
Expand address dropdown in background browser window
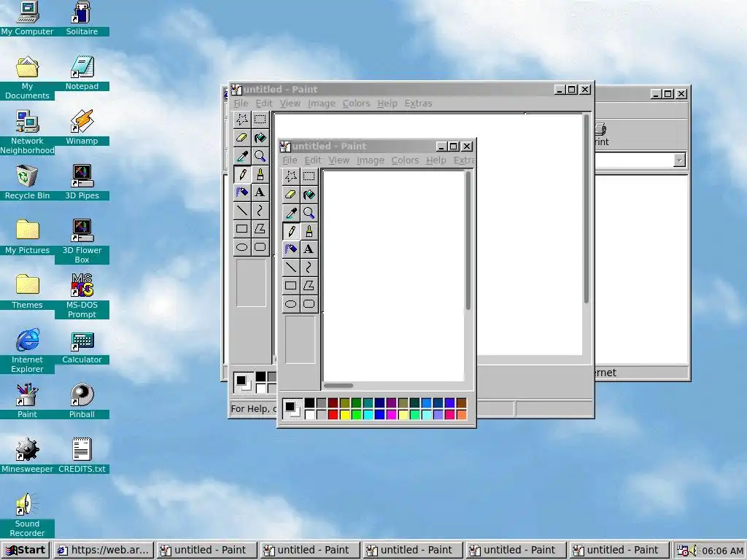[679, 160]
